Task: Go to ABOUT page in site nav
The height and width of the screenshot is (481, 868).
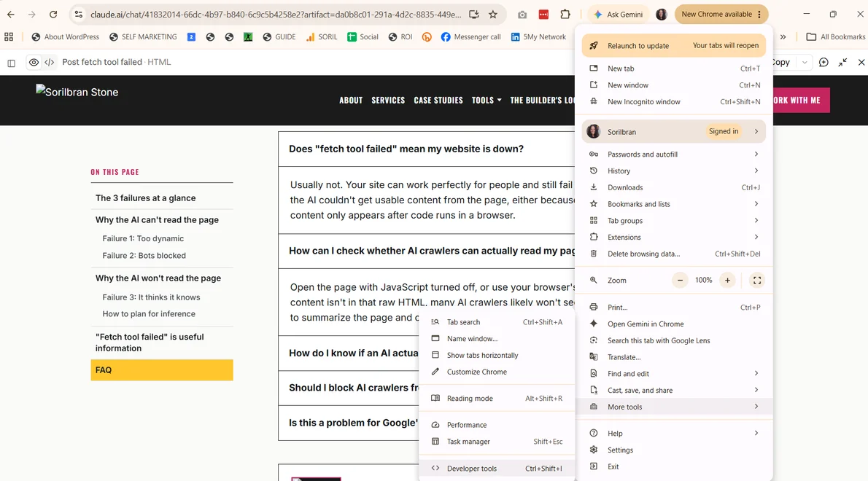Action: coord(351,100)
